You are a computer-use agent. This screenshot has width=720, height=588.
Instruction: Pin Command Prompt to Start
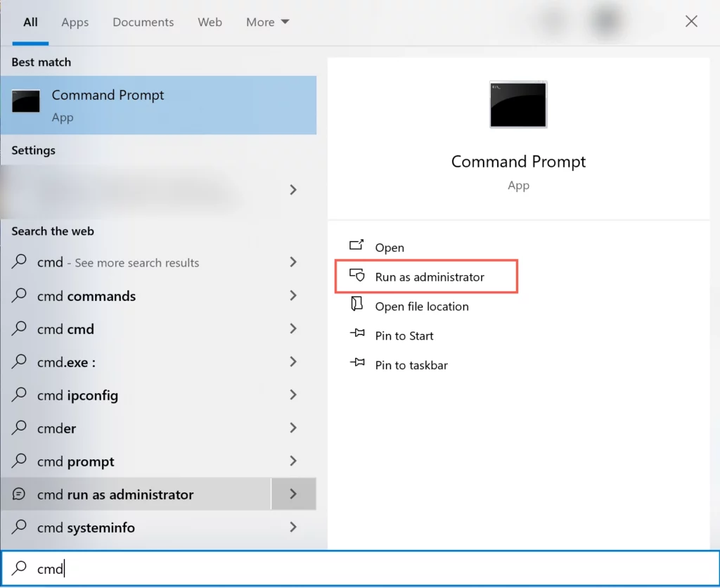click(355, 335)
